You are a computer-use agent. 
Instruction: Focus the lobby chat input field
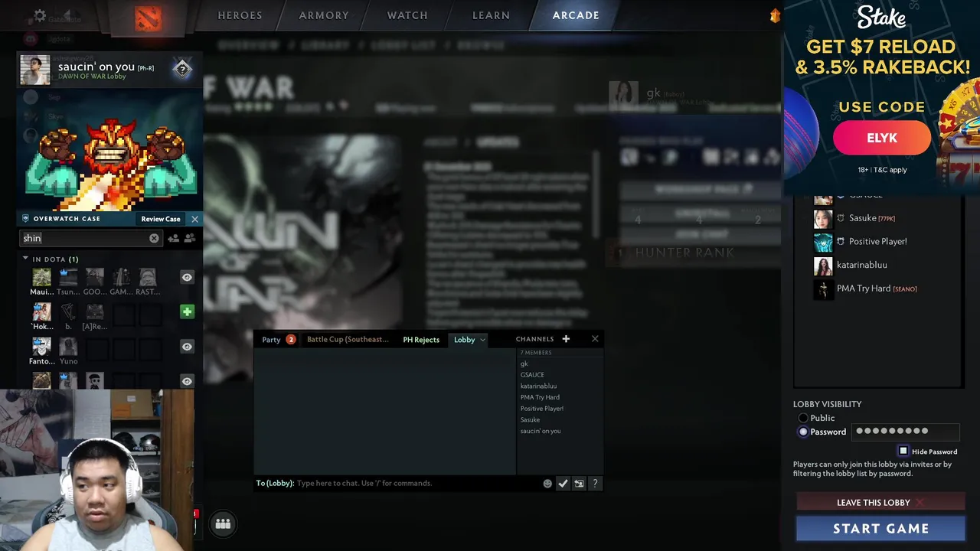click(417, 484)
